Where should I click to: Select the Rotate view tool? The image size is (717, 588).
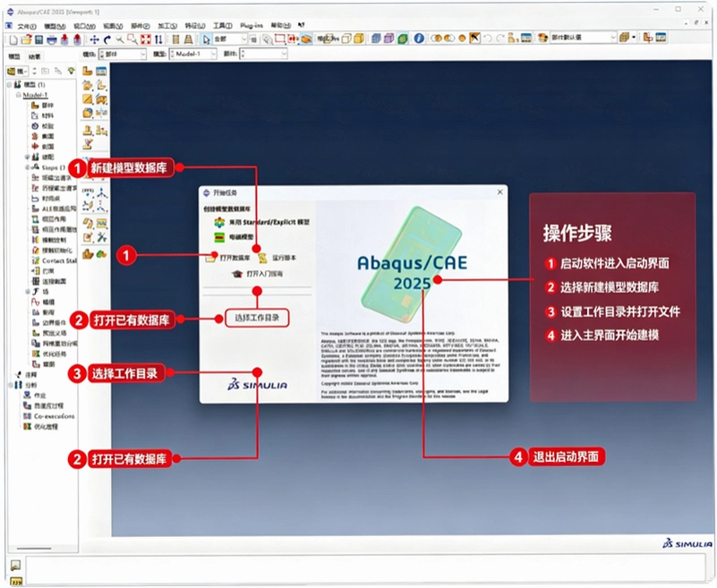point(107,39)
